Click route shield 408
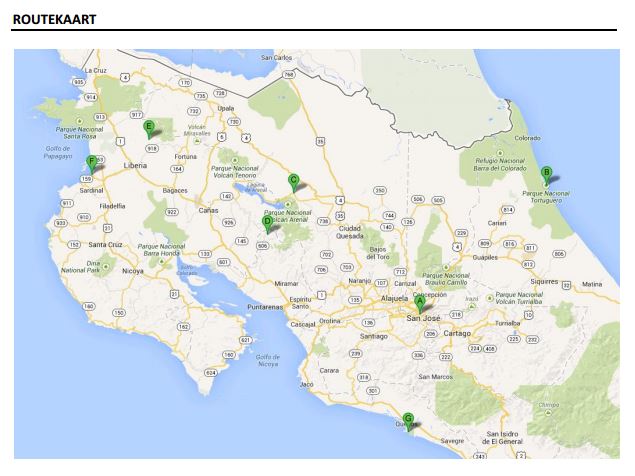635x476 pixels. pos(490,348)
